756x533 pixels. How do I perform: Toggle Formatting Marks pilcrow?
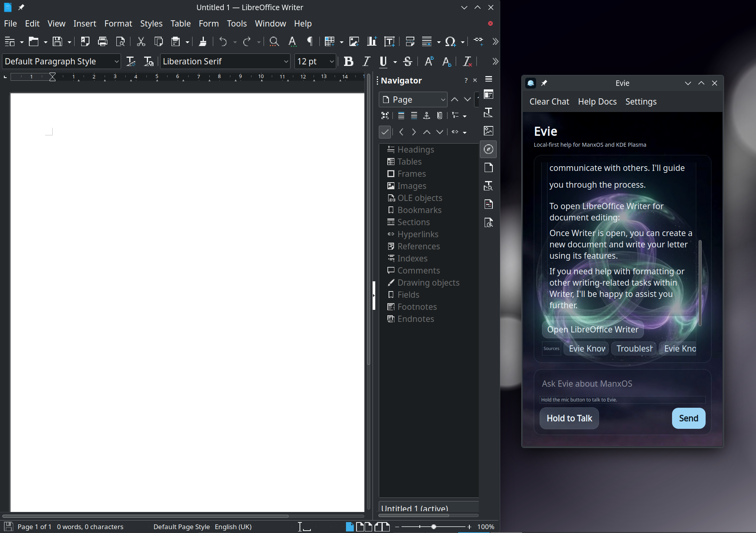[x=310, y=41]
